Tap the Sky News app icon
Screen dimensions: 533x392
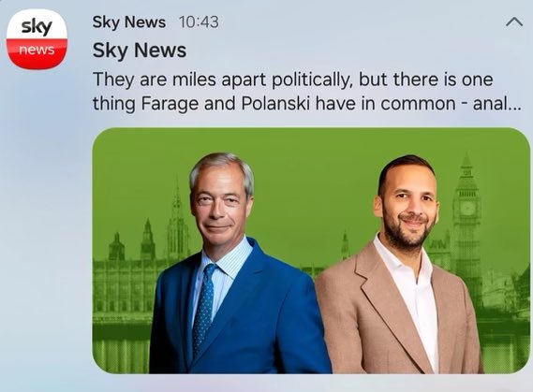37,39
